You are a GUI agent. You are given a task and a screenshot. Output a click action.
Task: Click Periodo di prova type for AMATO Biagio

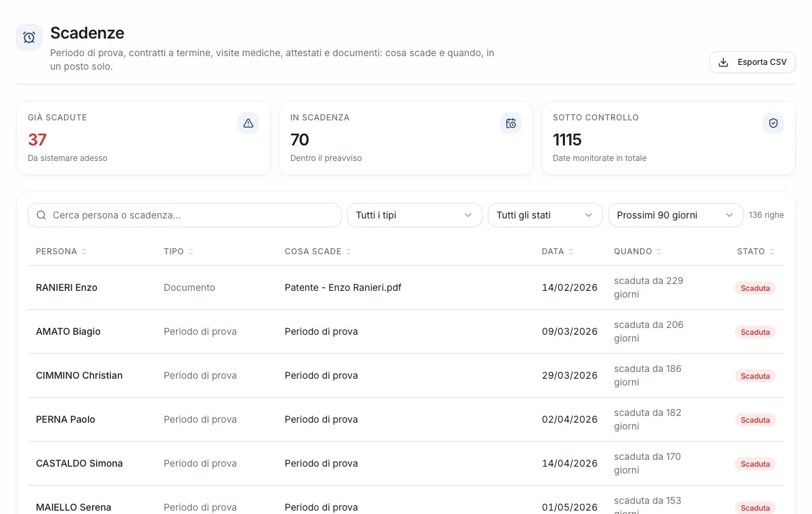[200, 331]
